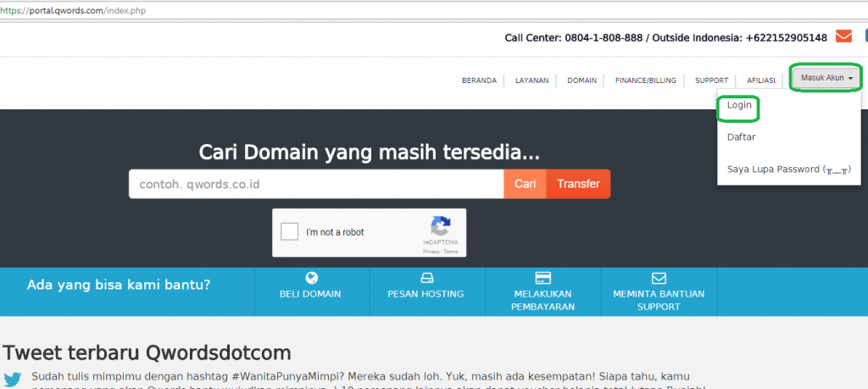Check the I'm not a robot checkbox
The height and width of the screenshot is (389, 868).
click(289, 232)
